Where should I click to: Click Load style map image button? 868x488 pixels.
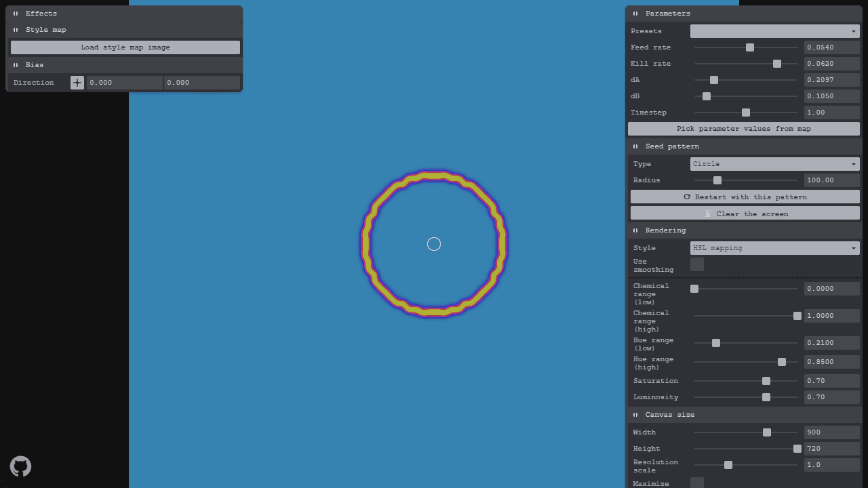[x=125, y=47]
